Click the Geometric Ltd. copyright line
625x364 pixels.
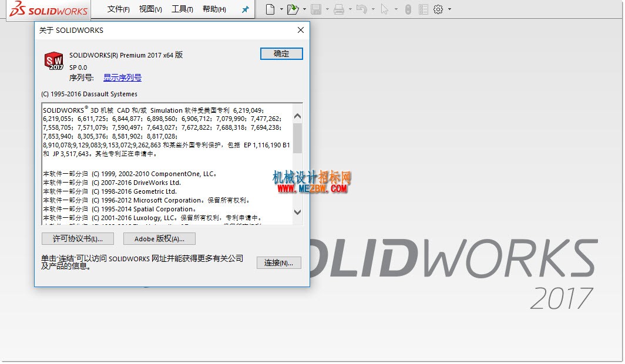click(110, 191)
